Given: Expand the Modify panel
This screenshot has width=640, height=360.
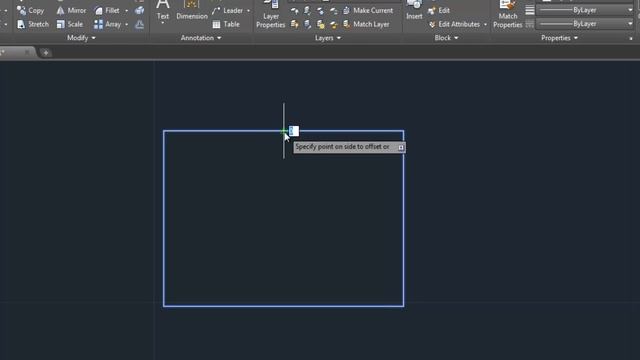Looking at the screenshot, I should [81, 38].
